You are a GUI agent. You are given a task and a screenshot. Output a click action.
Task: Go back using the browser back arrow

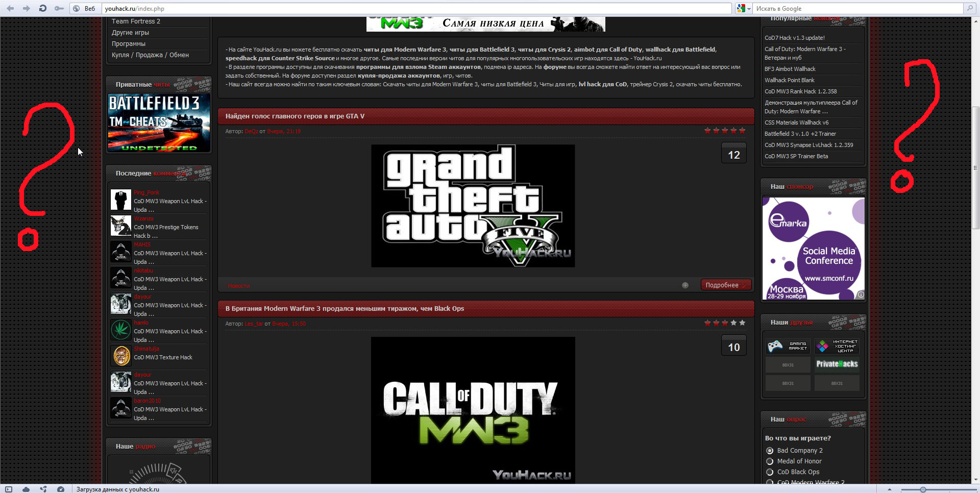(10, 8)
